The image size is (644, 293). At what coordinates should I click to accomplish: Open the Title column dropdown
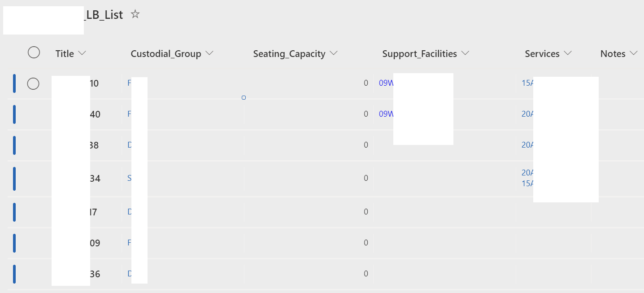(82, 53)
